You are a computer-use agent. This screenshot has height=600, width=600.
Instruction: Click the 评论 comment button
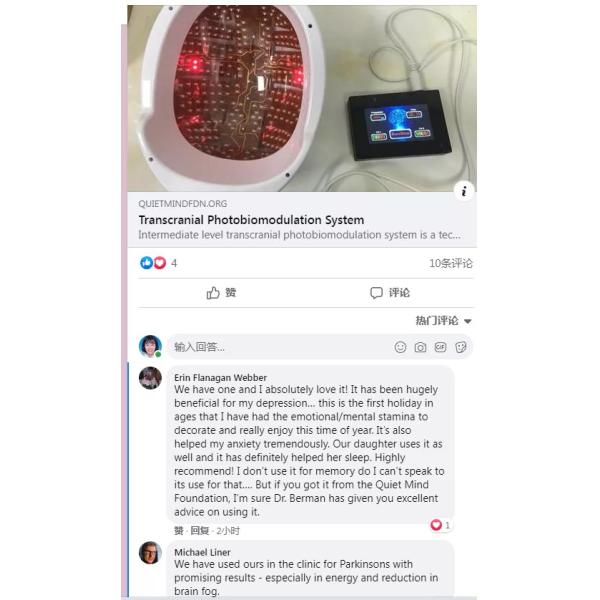coord(390,293)
